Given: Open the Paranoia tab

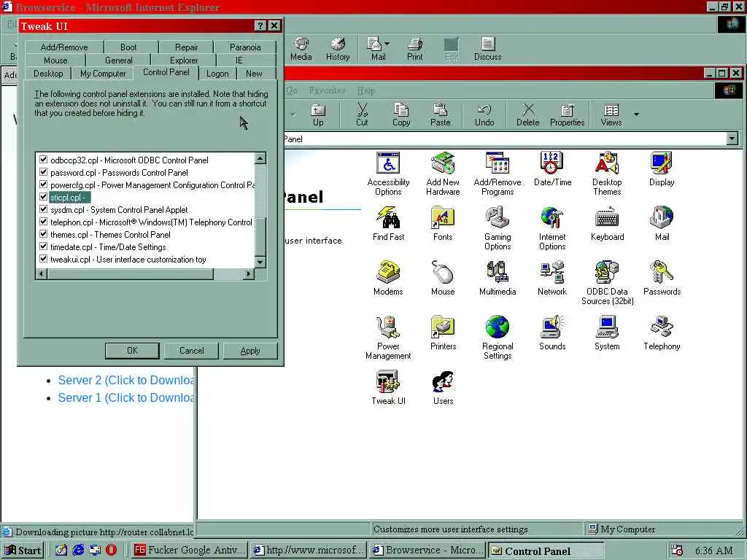Looking at the screenshot, I should (x=245, y=47).
